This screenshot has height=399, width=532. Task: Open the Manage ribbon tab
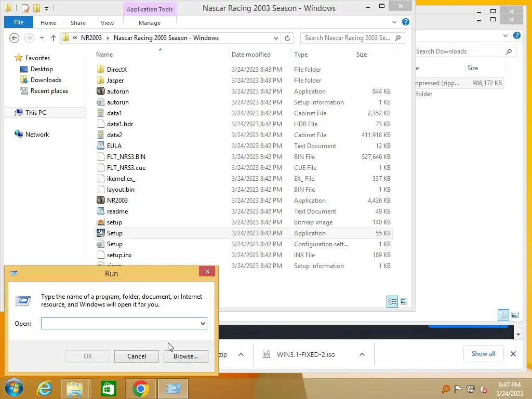[150, 23]
